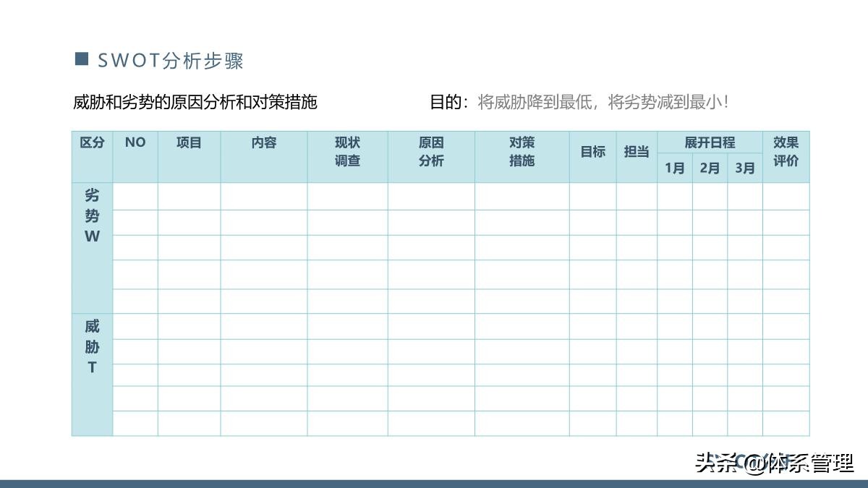Click the dark blue bar at the bottom
This screenshot has height=488, width=868.
pos(434,481)
